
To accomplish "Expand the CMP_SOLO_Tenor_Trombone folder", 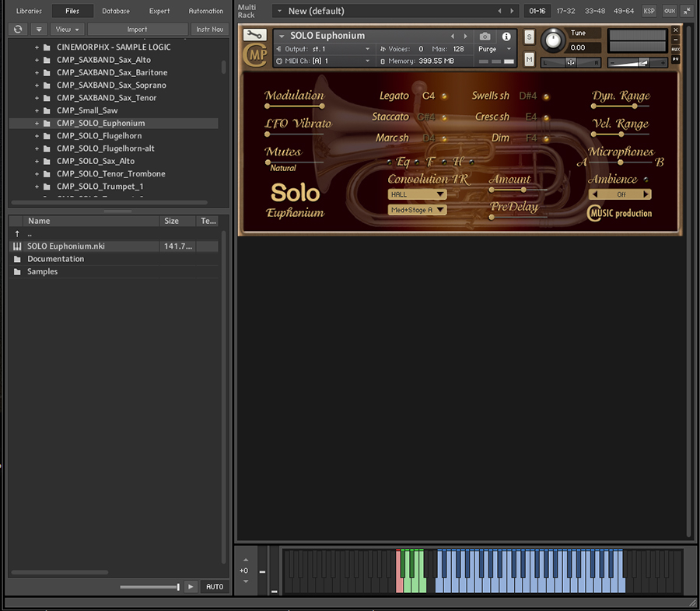I will [x=37, y=174].
